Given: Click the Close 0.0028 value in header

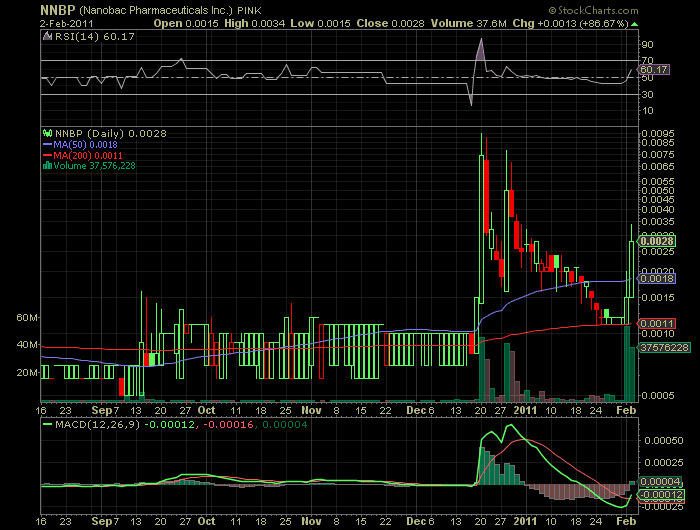Looking at the screenshot, I should [x=390, y=23].
